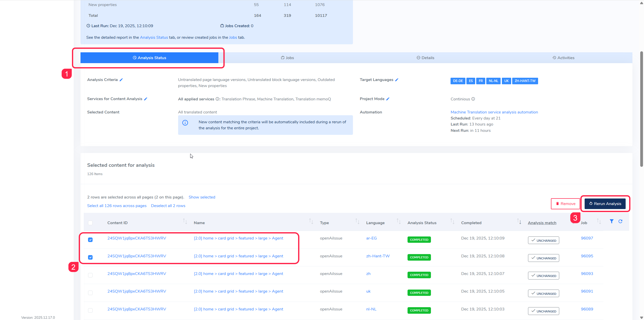The width and height of the screenshot is (644, 320).
Task: Click scrollbar down arrow
Action: click(x=641, y=318)
